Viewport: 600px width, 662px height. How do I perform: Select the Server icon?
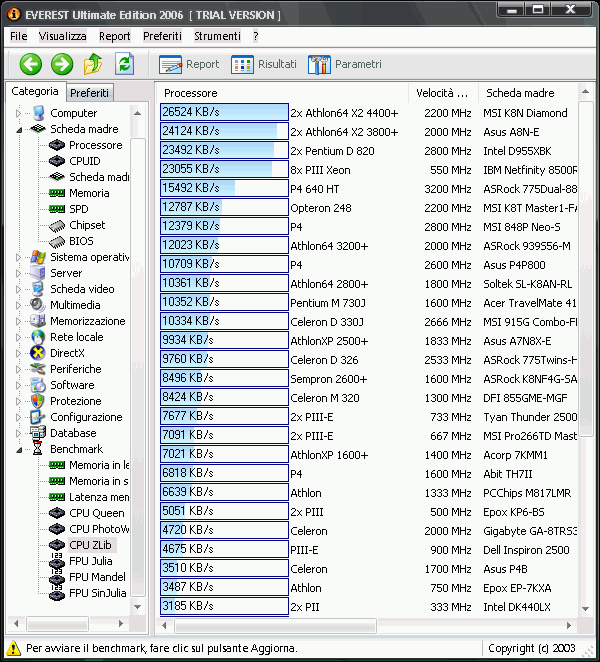tap(38, 273)
